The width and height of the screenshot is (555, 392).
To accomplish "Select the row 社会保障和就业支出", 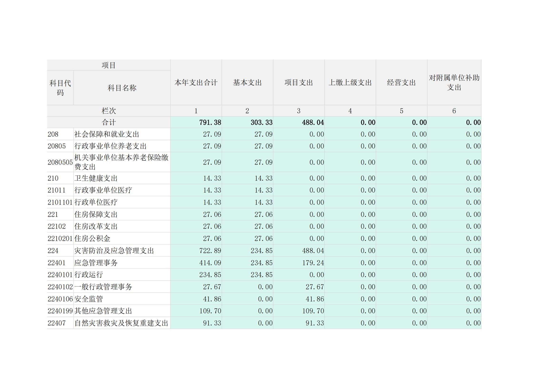I will coord(264,134).
